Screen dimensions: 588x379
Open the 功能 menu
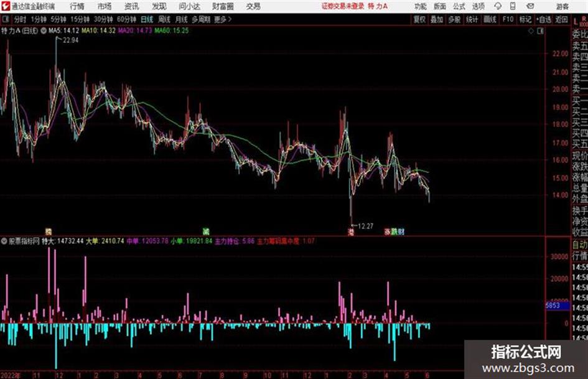(x=421, y=6)
